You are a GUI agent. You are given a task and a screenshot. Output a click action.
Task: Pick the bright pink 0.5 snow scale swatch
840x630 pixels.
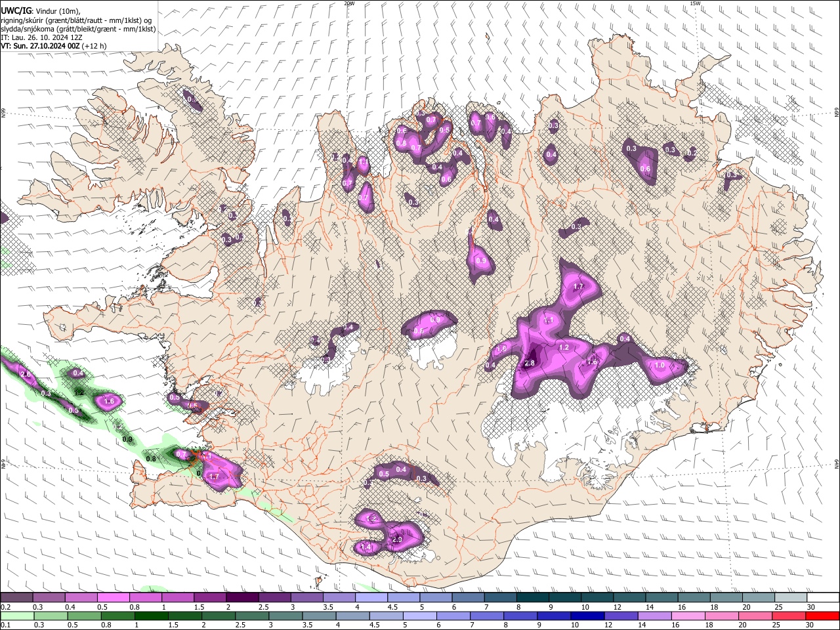(x=113, y=598)
